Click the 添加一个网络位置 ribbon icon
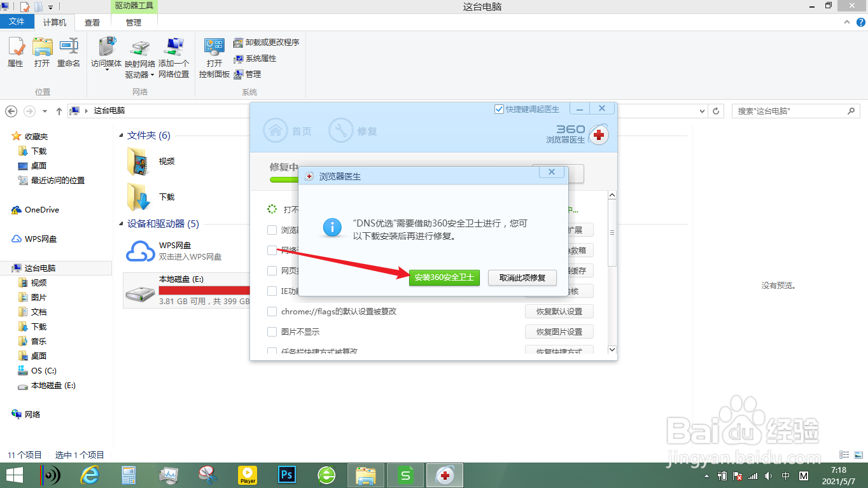This screenshot has width=868, height=488. [x=174, y=58]
